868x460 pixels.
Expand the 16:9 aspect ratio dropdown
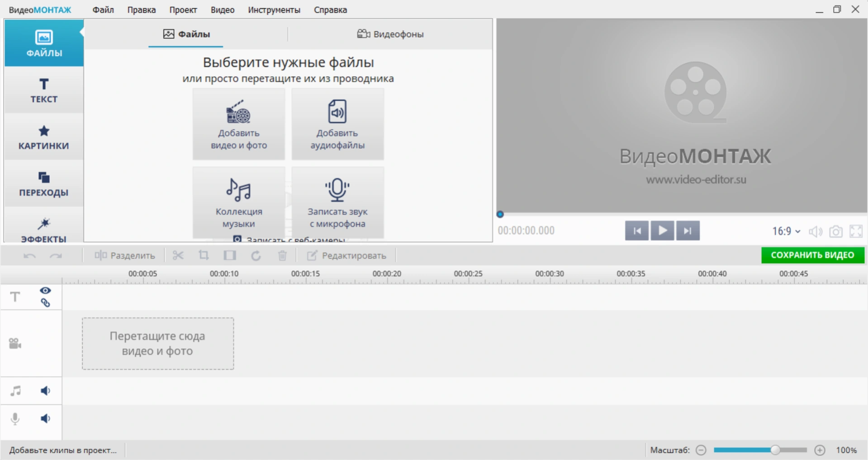[786, 231]
